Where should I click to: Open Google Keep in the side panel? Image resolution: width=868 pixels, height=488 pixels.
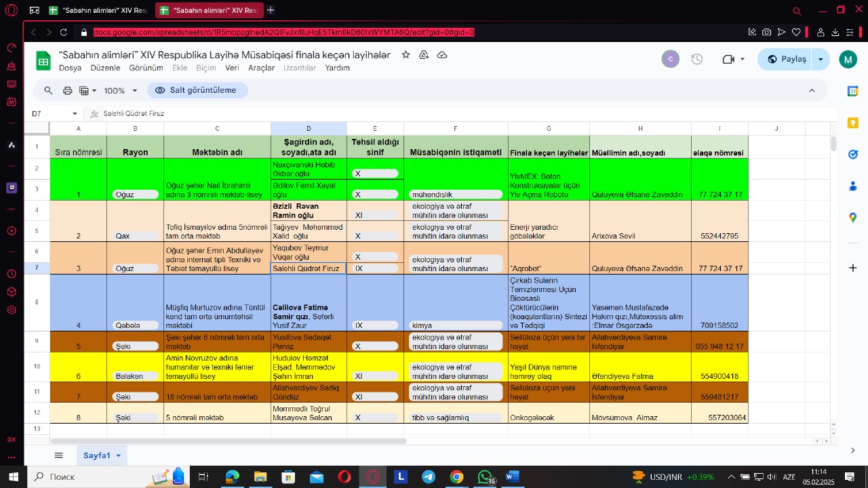pos(853,123)
